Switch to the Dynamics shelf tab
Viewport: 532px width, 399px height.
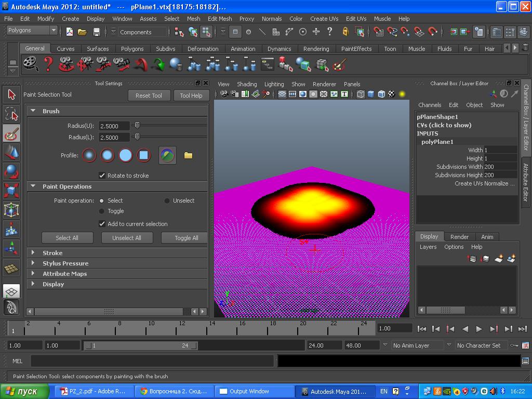[279, 49]
